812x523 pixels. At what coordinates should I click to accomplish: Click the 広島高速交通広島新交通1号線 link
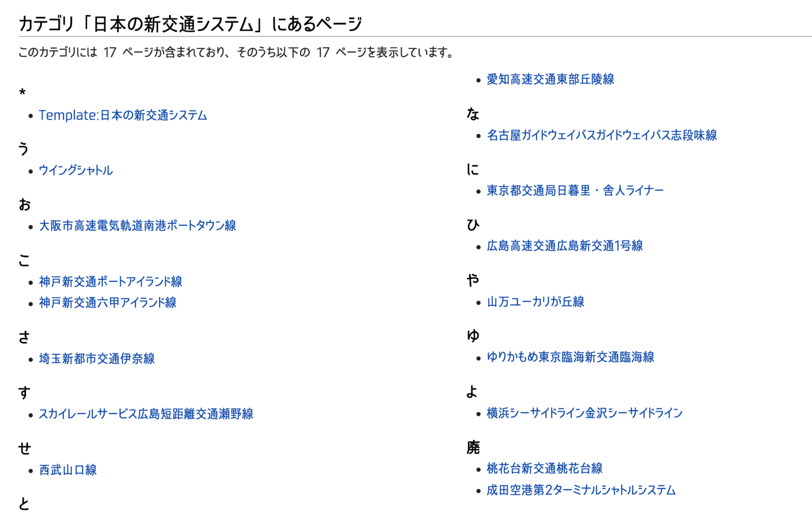coord(564,246)
